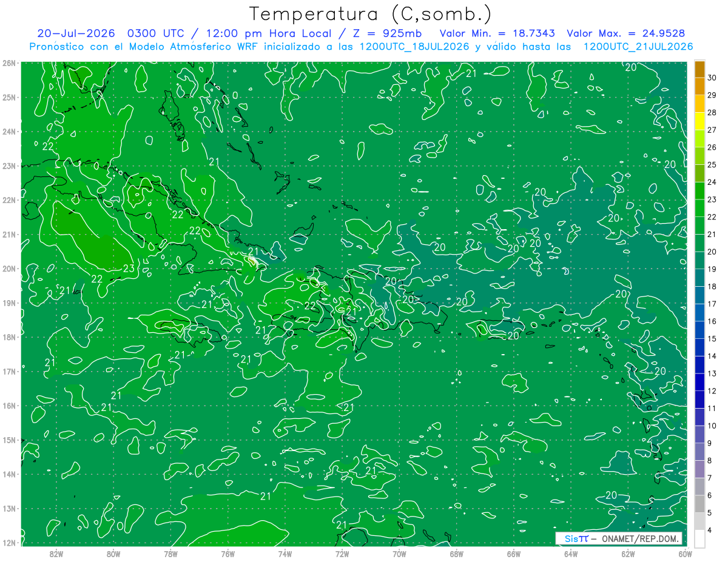Click the 26N latitude axis label
This screenshot has height=562, width=728.
click(x=8, y=63)
